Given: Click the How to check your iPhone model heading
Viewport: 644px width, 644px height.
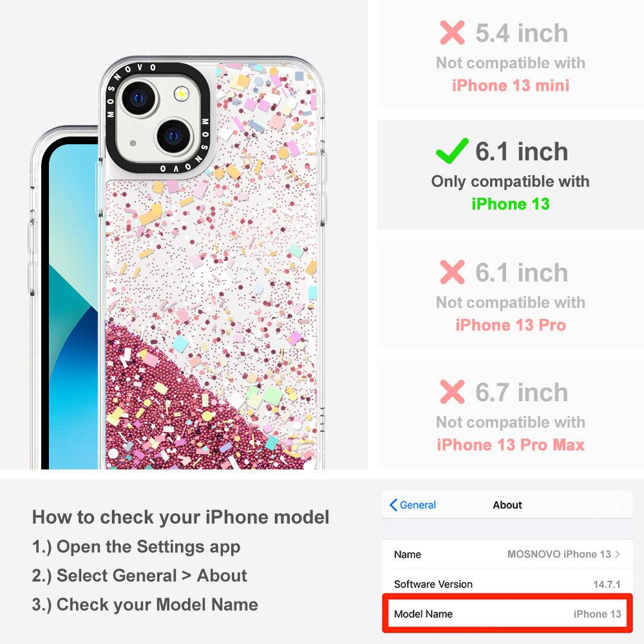Looking at the screenshot, I should (x=181, y=516).
